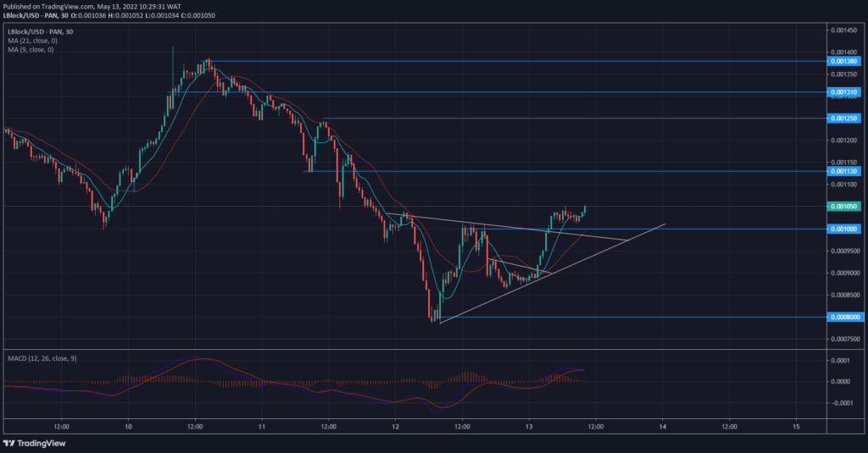Click the date label 10 on time axis
The image size is (868, 453).
point(129,427)
